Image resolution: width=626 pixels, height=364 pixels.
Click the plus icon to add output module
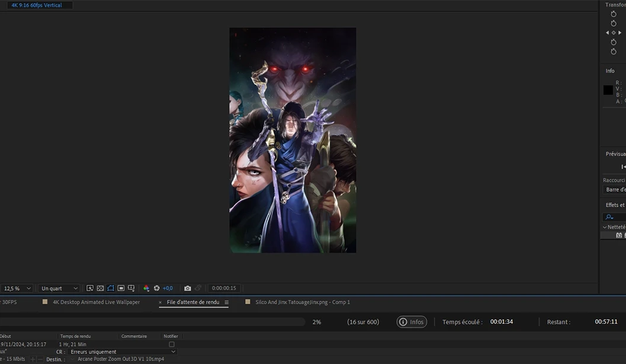pyautogui.click(x=33, y=359)
